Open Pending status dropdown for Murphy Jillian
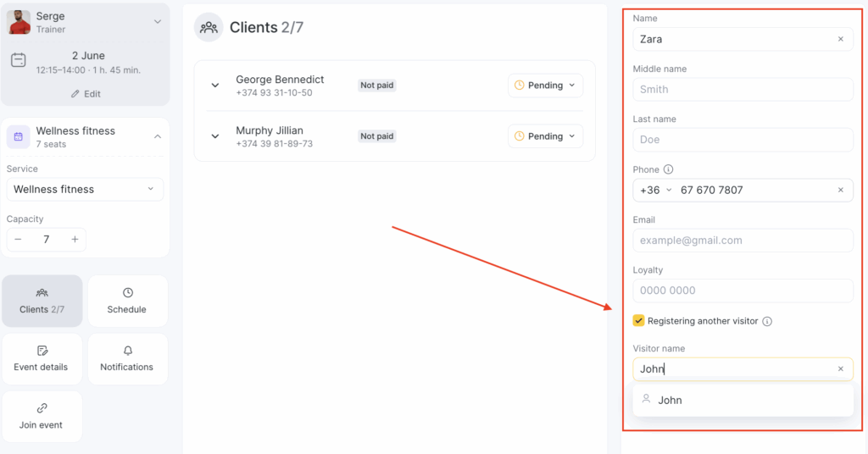Image resolution: width=868 pixels, height=454 pixels. click(545, 136)
